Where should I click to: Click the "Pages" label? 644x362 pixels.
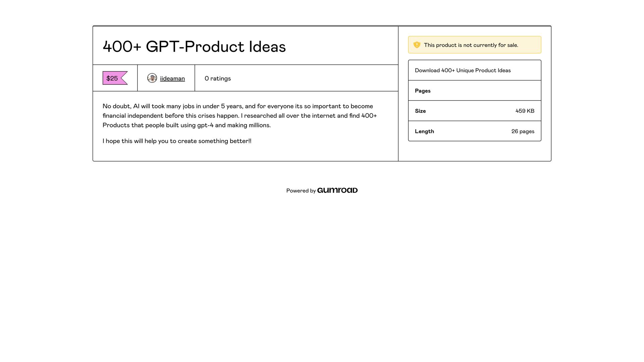point(423,91)
